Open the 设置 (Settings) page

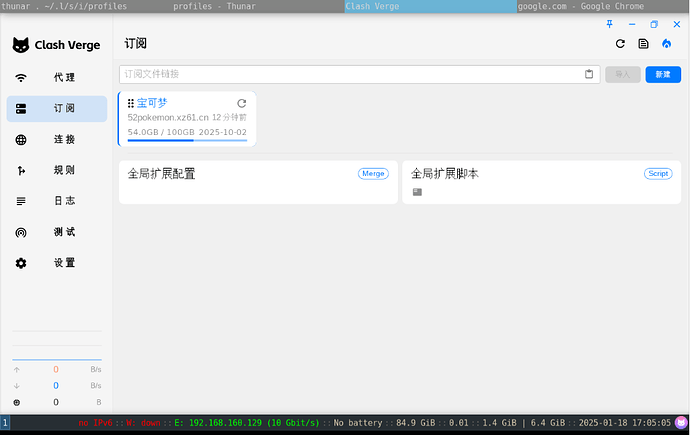point(57,263)
